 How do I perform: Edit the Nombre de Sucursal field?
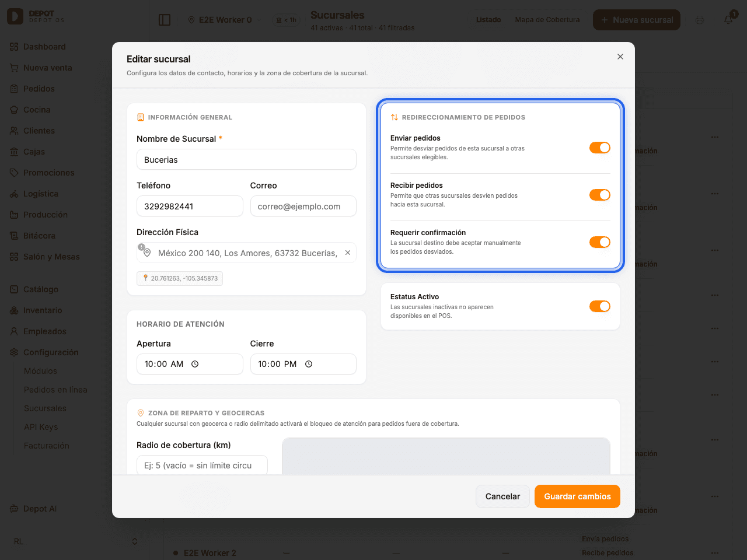tap(246, 159)
